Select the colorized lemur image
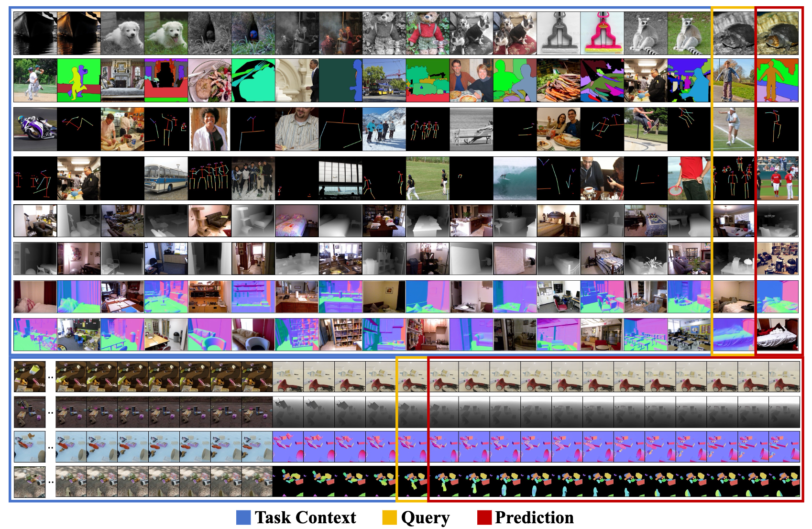This screenshot has width=812, height=529. point(689,33)
